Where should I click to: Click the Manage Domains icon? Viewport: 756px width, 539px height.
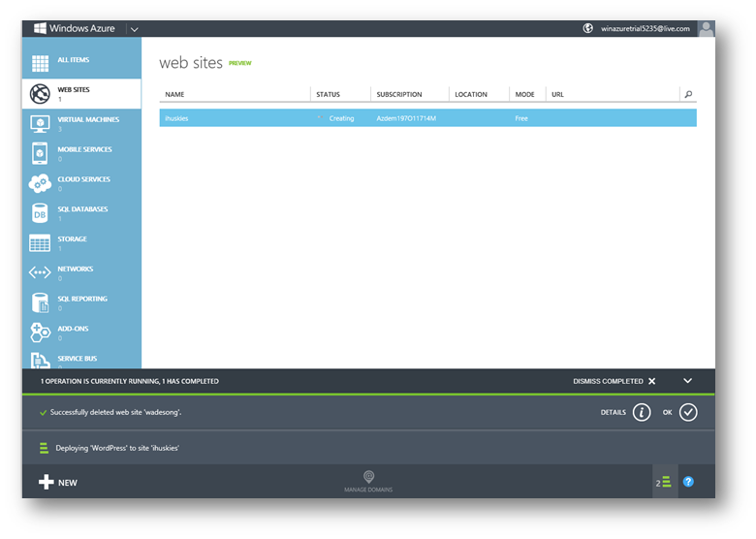(368, 477)
